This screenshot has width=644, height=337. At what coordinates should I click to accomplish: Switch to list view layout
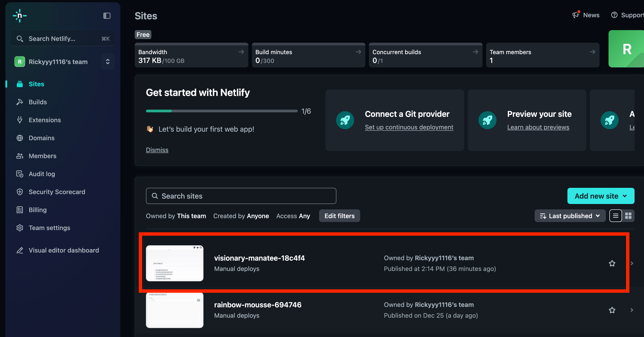(x=615, y=216)
